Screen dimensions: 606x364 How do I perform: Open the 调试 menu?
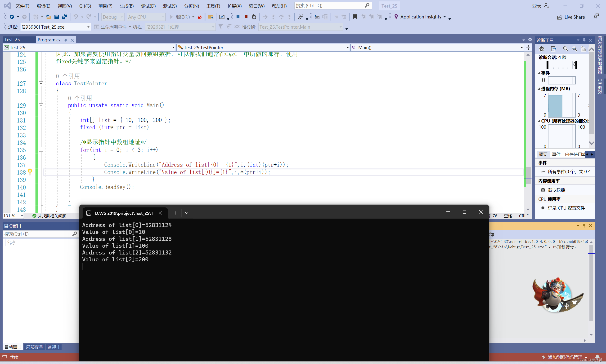point(148,6)
